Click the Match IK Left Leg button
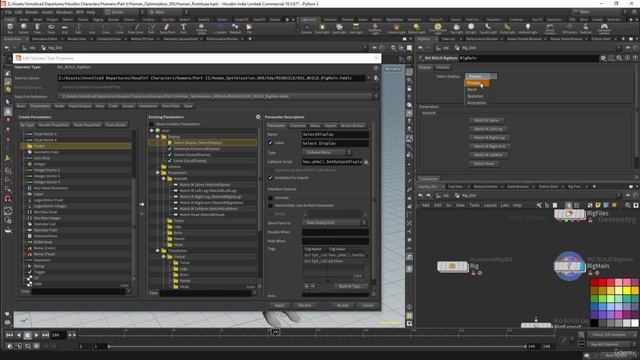 coord(488,129)
